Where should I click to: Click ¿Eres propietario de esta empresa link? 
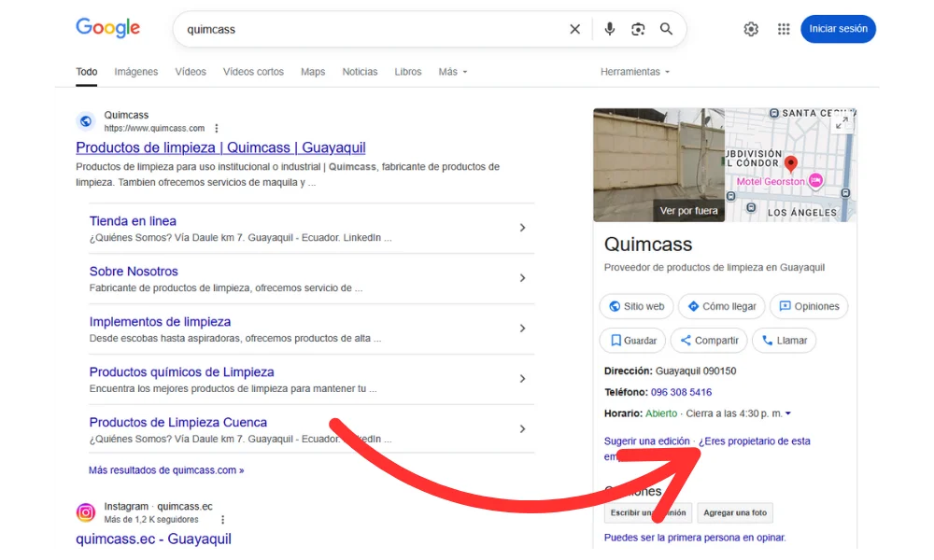[754, 441]
